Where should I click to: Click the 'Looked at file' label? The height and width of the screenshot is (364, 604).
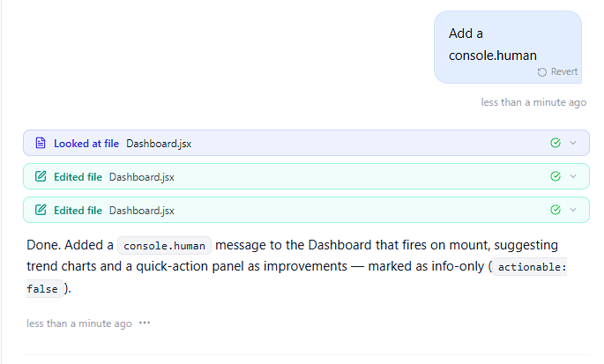tap(86, 144)
